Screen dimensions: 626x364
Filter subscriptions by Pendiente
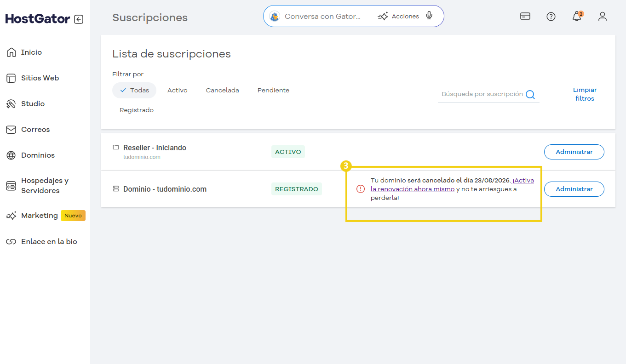click(x=273, y=91)
